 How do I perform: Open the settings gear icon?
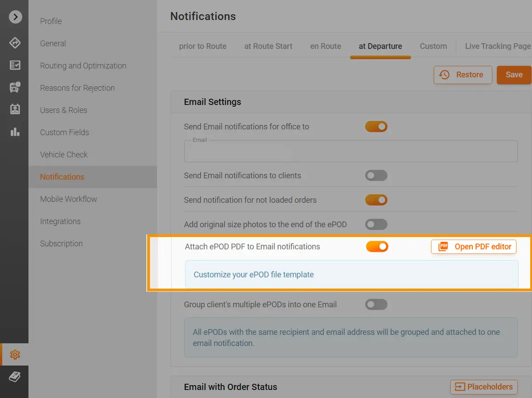pyautogui.click(x=15, y=354)
